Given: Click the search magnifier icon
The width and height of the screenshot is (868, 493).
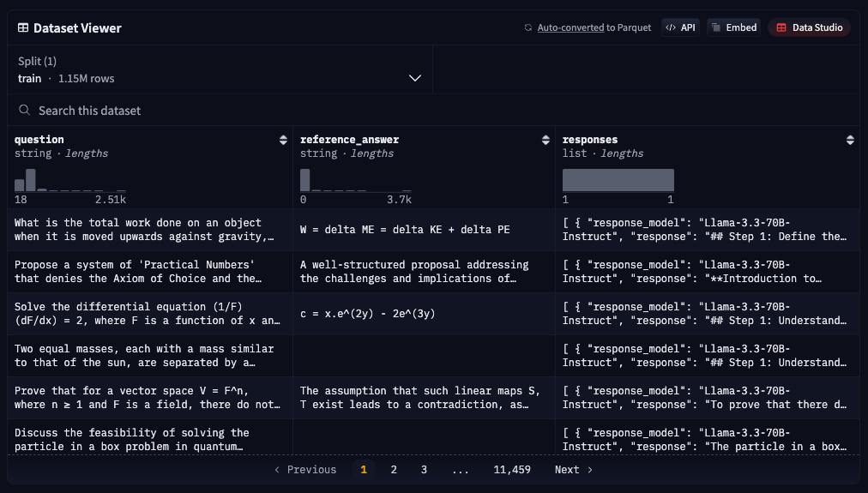Looking at the screenshot, I should 26,111.
